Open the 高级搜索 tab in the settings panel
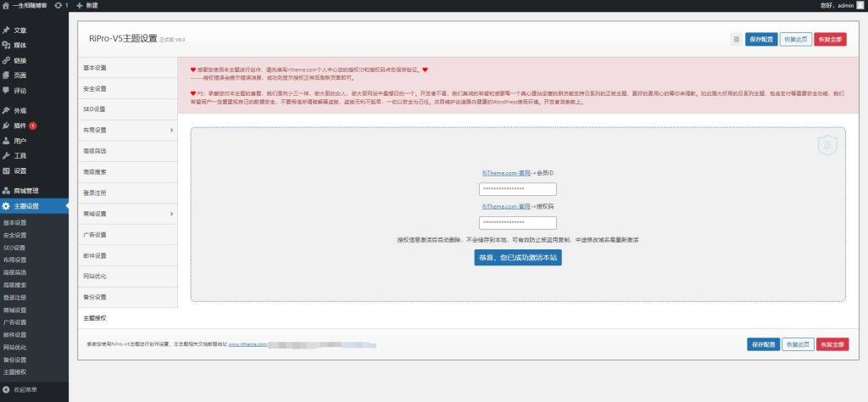Screen dimensions: 868x402 point(127,172)
